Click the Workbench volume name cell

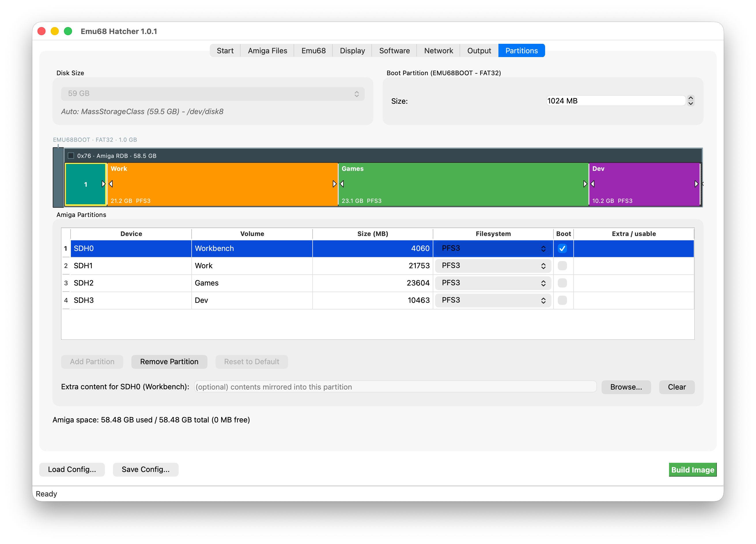pyautogui.click(x=252, y=248)
